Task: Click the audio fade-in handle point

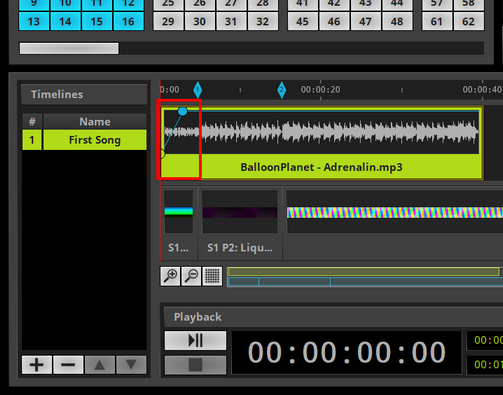Action: point(182,111)
